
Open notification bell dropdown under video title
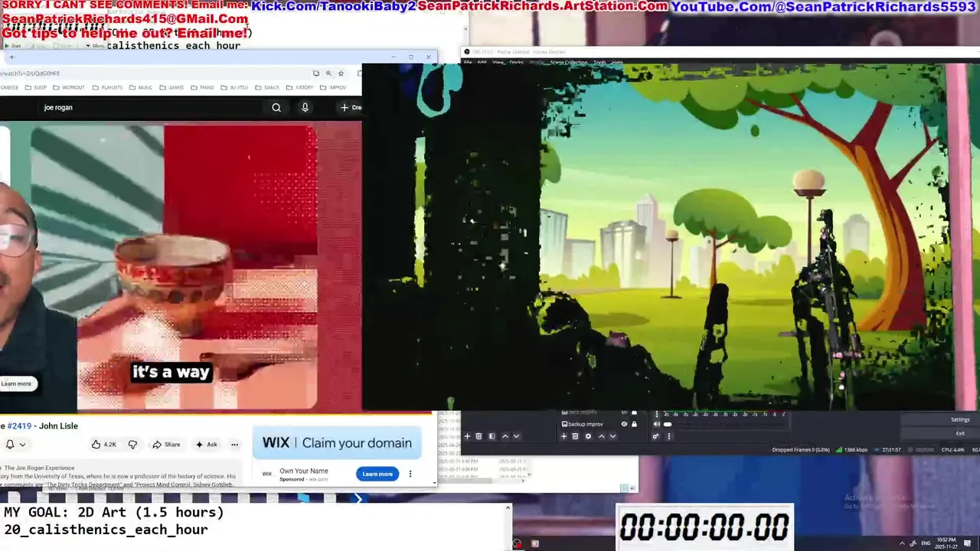coord(15,445)
